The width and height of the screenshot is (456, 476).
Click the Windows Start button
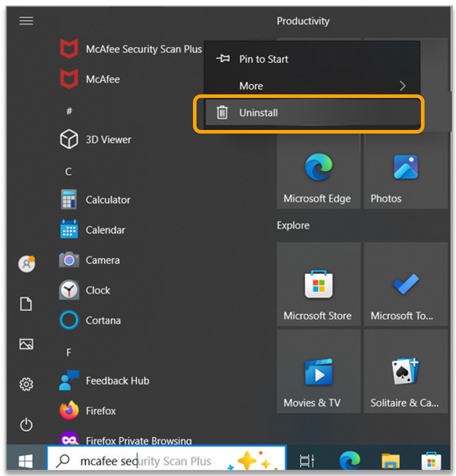tap(26, 461)
